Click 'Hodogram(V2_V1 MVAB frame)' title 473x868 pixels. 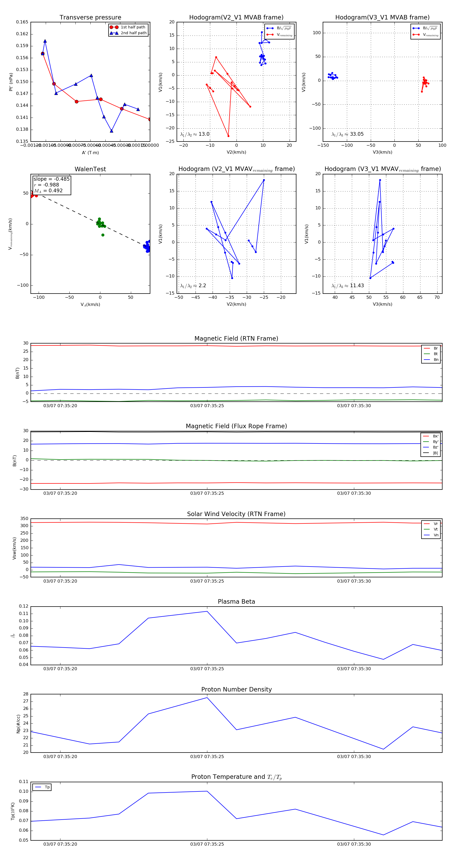coord(236,18)
